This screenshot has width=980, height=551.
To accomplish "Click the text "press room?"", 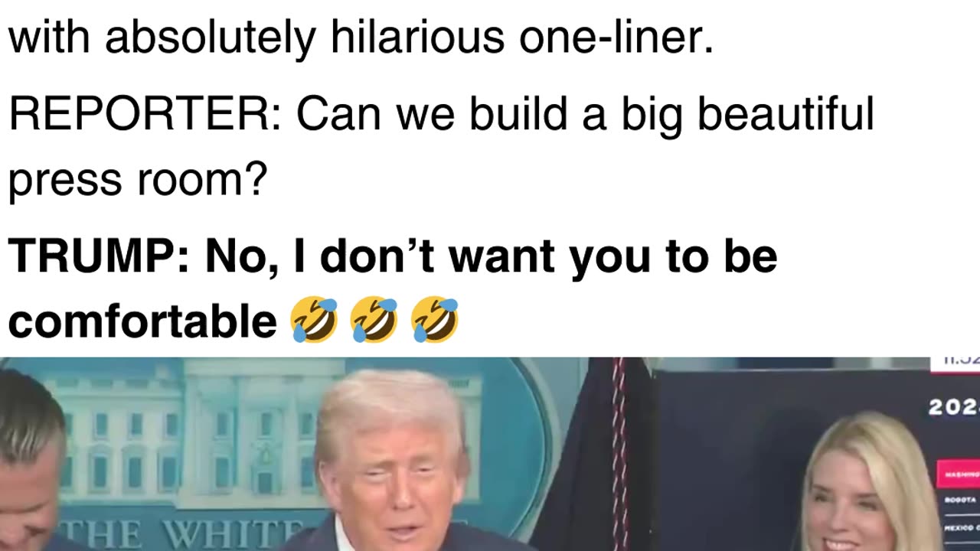I will [138, 181].
